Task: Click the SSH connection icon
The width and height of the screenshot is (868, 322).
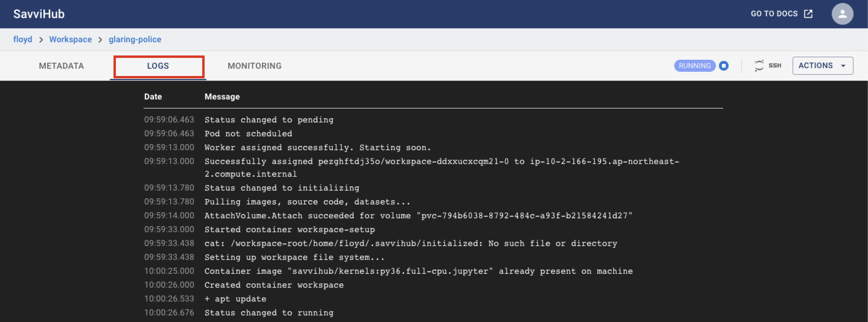Action: coord(759,66)
